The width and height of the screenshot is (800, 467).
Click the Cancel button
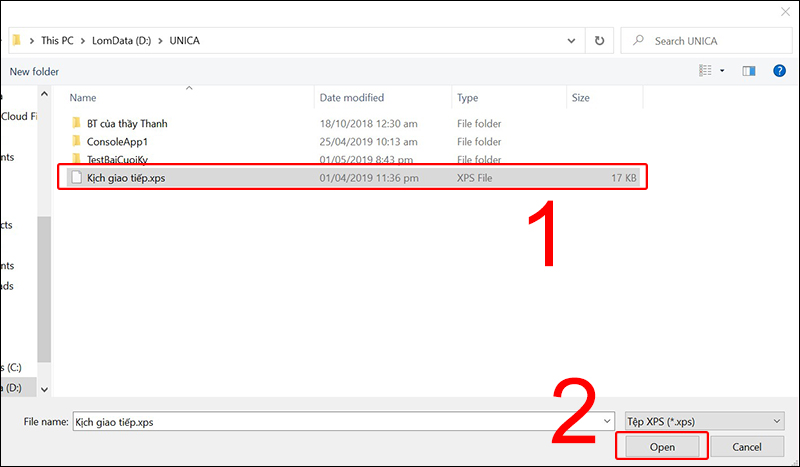[x=747, y=447]
